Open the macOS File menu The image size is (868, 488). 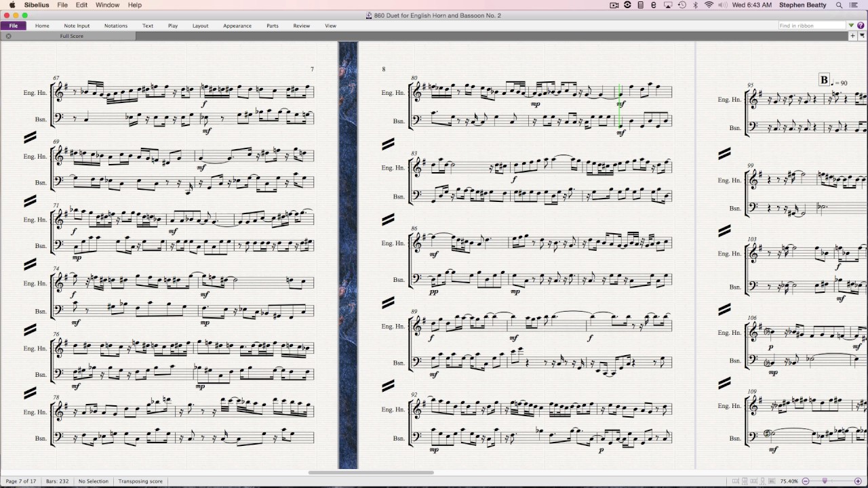point(62,5)
